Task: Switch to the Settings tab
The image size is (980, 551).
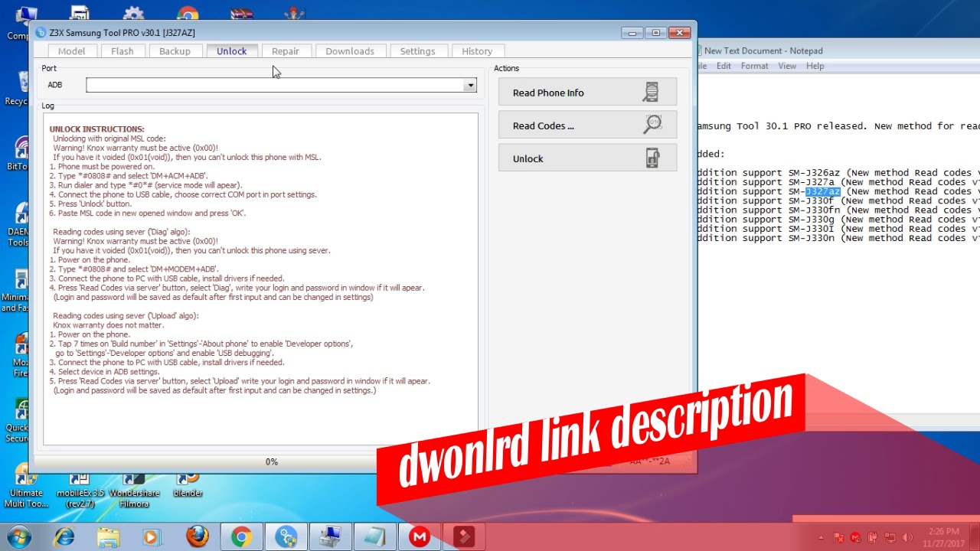Action: pyautogui.click(x=417, y=51)
